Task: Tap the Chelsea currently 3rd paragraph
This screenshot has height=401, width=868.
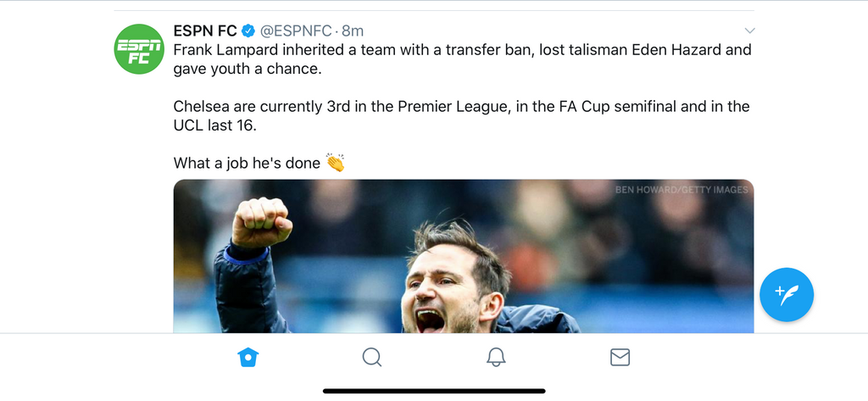Action: (461, 116)
